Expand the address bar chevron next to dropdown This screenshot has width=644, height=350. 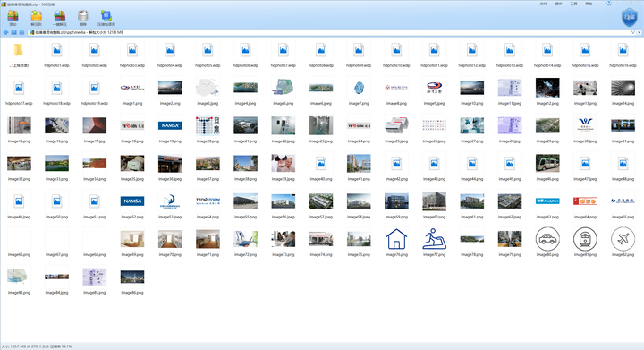[633, 32]
